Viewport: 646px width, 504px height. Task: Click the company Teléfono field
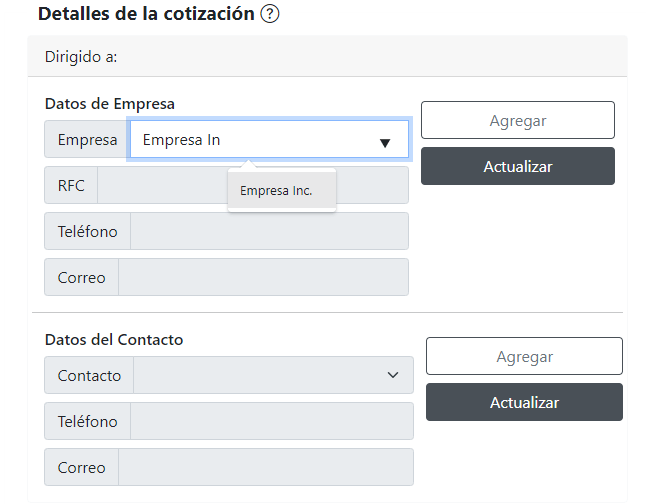click(268, 231)
